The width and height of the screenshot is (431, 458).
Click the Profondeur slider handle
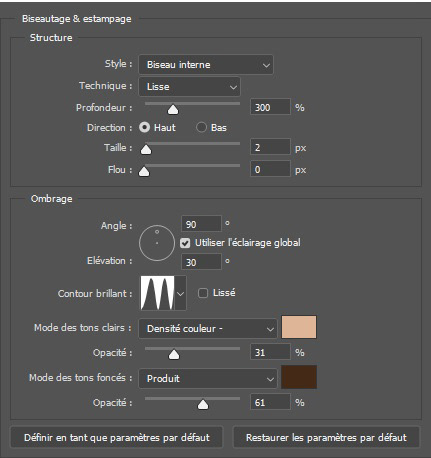click(x=173, y=109)
